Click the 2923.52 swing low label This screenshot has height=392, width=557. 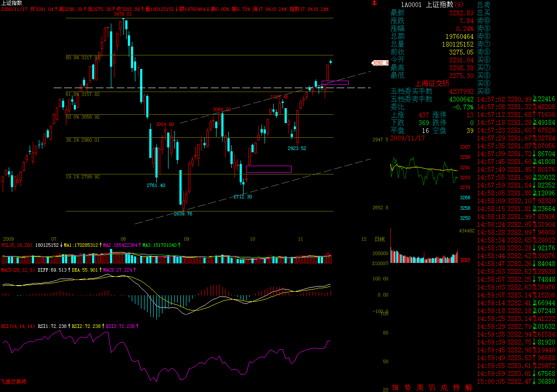297,149
